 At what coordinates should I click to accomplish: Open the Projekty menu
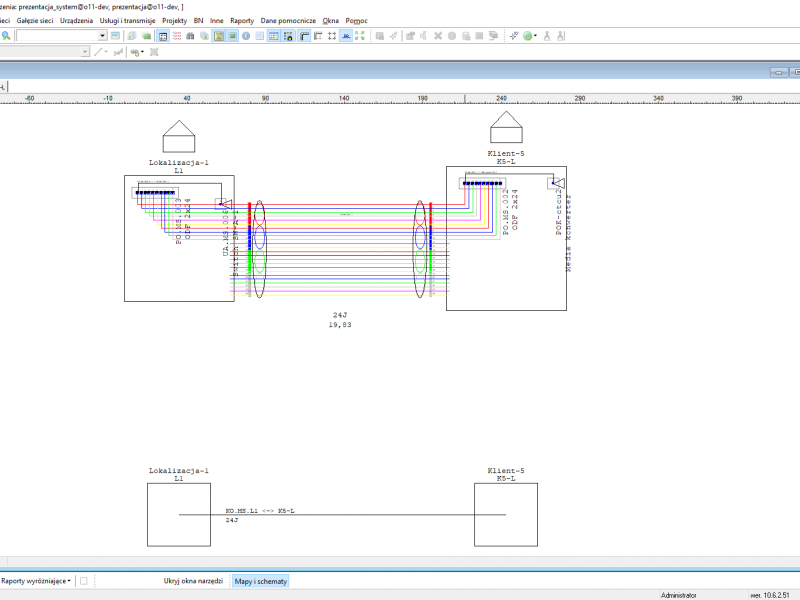tap(174, 20)
